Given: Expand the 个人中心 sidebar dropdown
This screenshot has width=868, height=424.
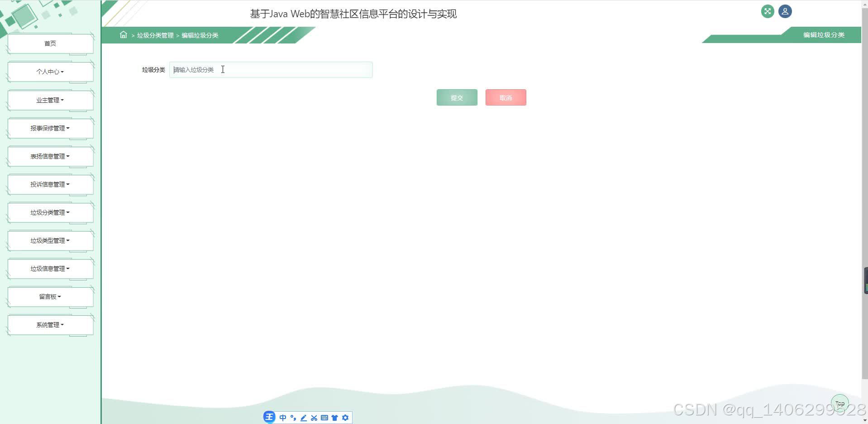Looking at the screenshot, I should point(50,71).
